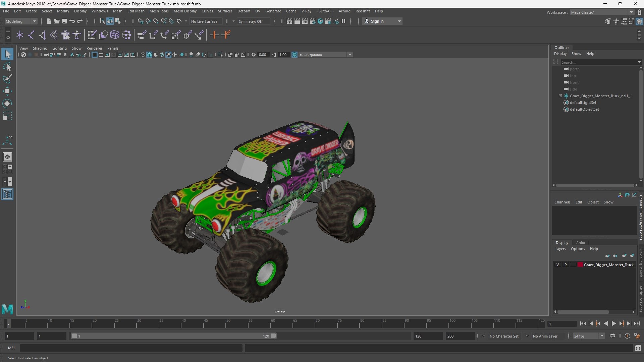Click the Outliner horizontal scrollbar
The height and width of the screenshot is (362, 644).
pos(595,185)
